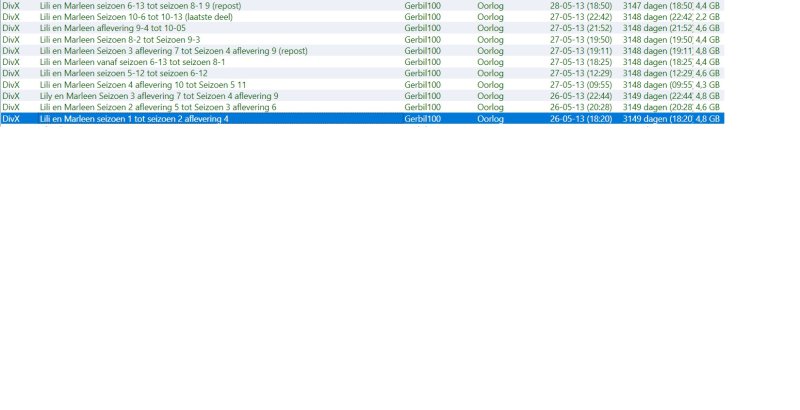
Task: Click DivX label in the topmost row
Action: pos(11,5)
